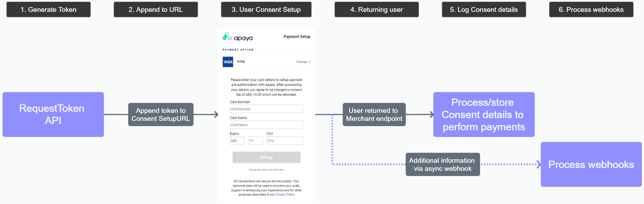This screenshot has height=204, width=644.
Task: Select the 4. Returning user header
Action: [x=377, y=9]
